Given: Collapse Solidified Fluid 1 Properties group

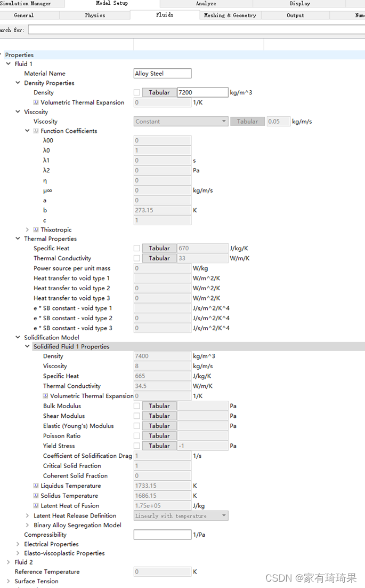Looking at the screenshot, I should [x=27, y=346].
